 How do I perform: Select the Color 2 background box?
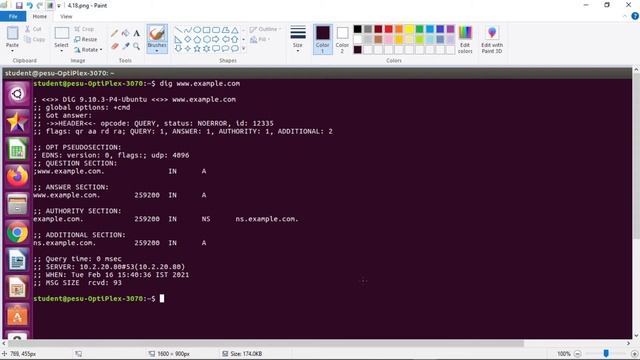tap(342, 40)
